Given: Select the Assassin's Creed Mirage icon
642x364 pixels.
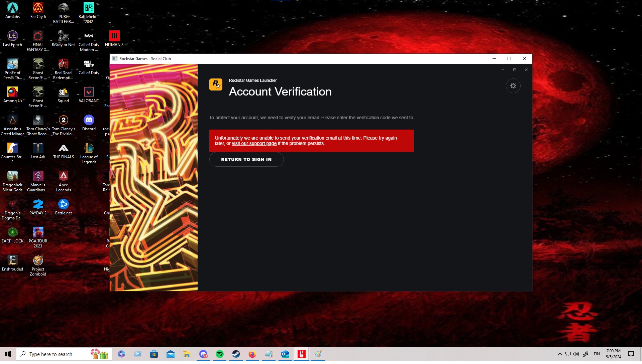Looking at the screenshot, I should pyautogui.click(x=13, y=126).
